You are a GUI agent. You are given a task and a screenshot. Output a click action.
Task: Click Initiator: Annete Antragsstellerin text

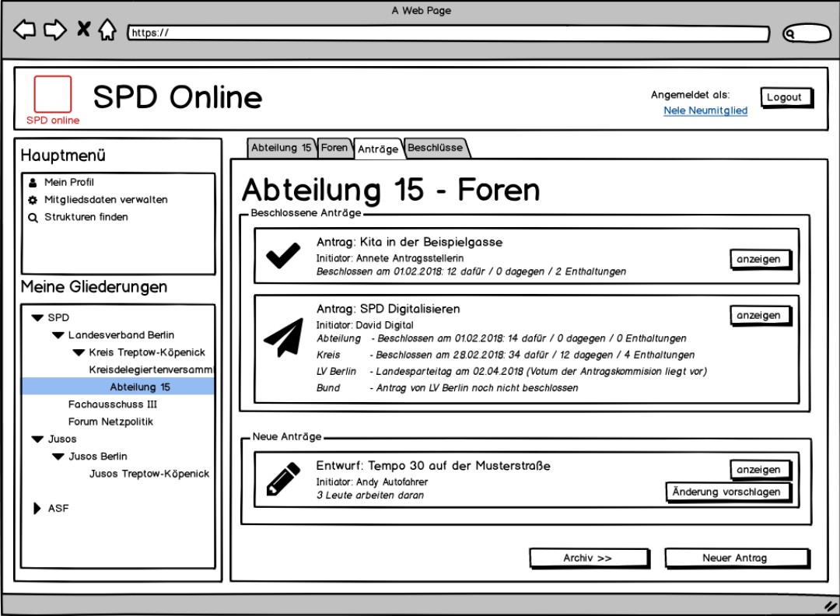coord(390,258)
